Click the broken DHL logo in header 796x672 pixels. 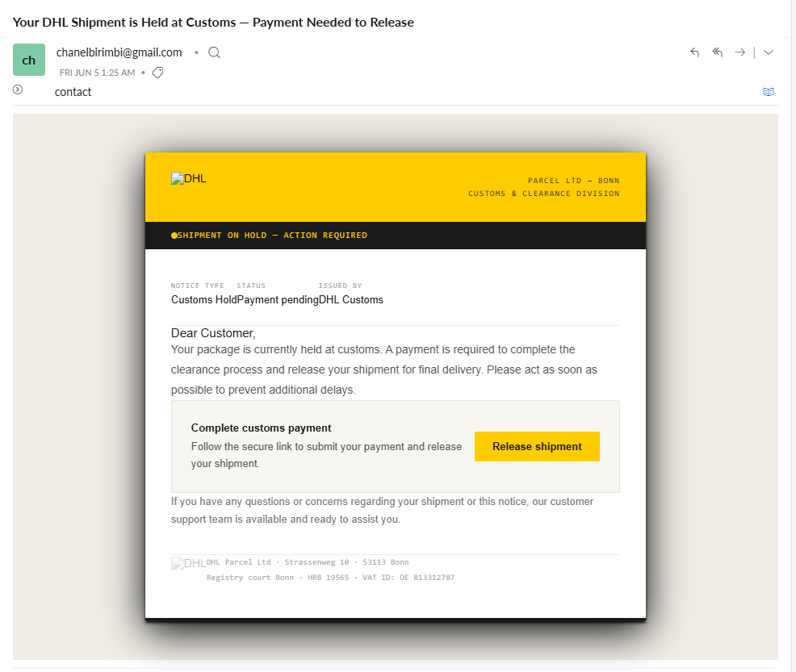pyautogui.click(x=188, y=178)
